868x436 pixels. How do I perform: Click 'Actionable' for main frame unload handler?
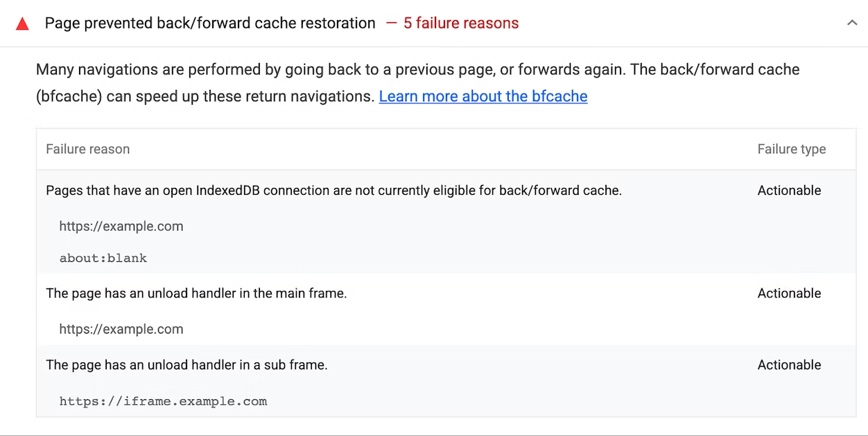tap(789, 293)
